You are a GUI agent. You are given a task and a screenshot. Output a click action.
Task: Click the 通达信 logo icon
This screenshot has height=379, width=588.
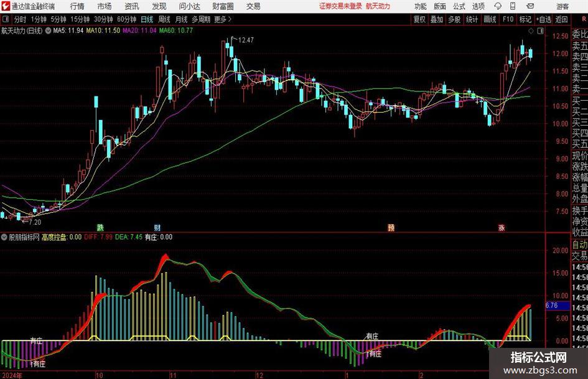pyautogui.click(x=6, y=6)
